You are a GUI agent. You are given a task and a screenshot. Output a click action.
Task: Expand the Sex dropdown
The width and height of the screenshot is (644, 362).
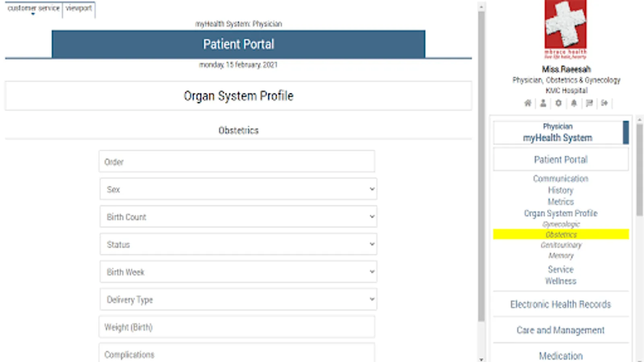click(238, 189)
